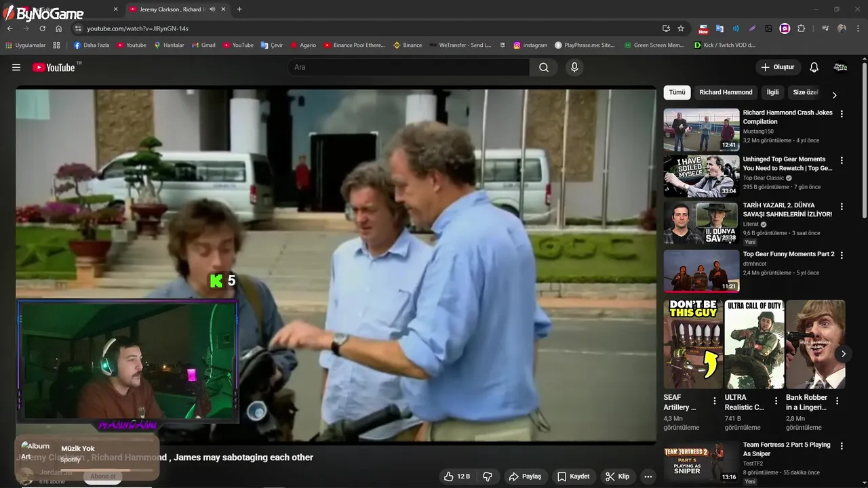Open options for Bank Robber short

[837, 401]
